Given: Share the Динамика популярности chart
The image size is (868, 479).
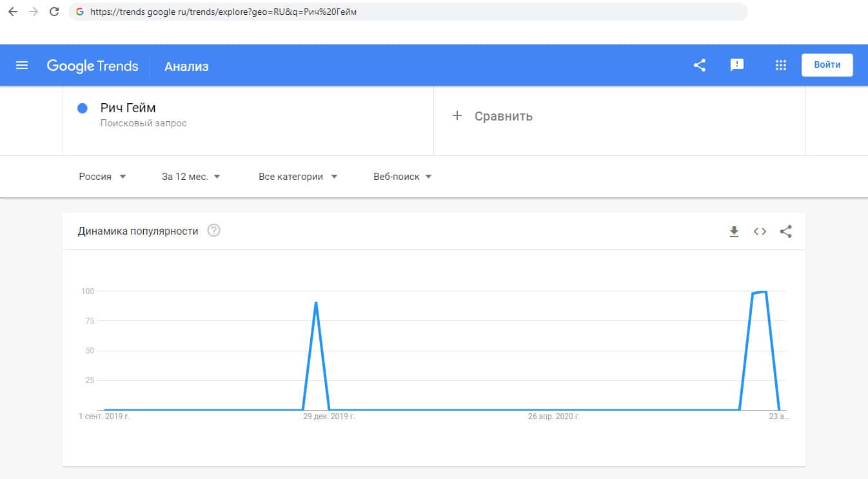Looking at the screenshot, I should [785, 231].
